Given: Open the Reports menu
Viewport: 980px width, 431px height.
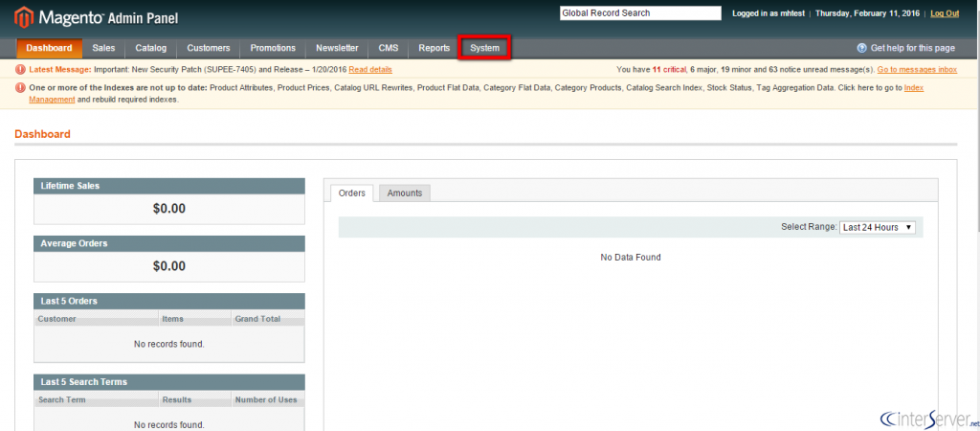Looking at the screenshot, I should pos(434,48).
